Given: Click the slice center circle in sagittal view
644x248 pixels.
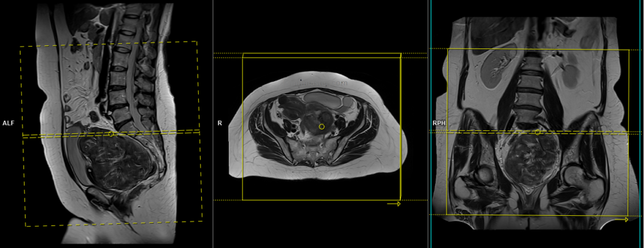Looking at the screenshot, I should coord(111,133).
